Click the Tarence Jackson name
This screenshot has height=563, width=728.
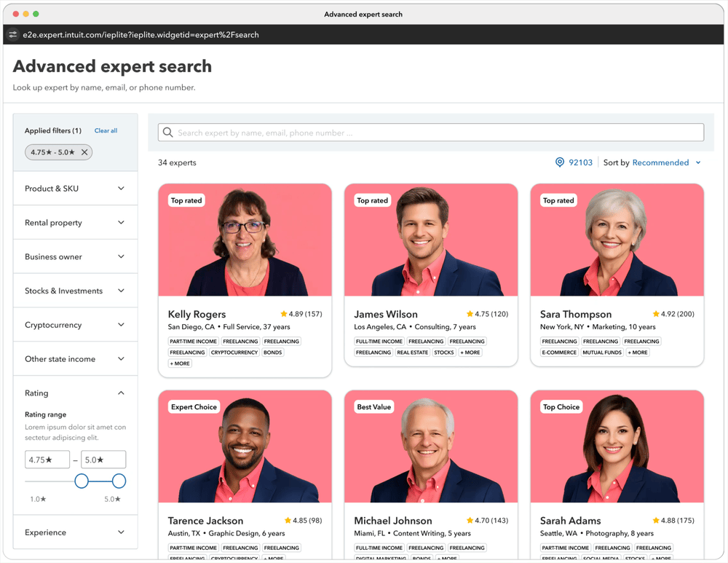(x=206, y=521)
